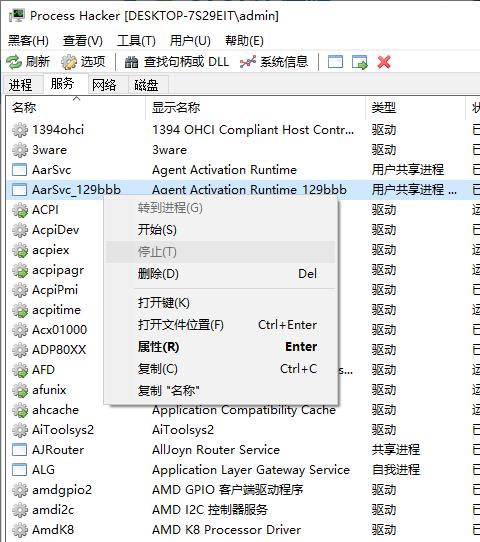480x542 pixels.
Task: Choose Copy (复制) Ctrl+C menu entry
Action: [x=220, y=369]
